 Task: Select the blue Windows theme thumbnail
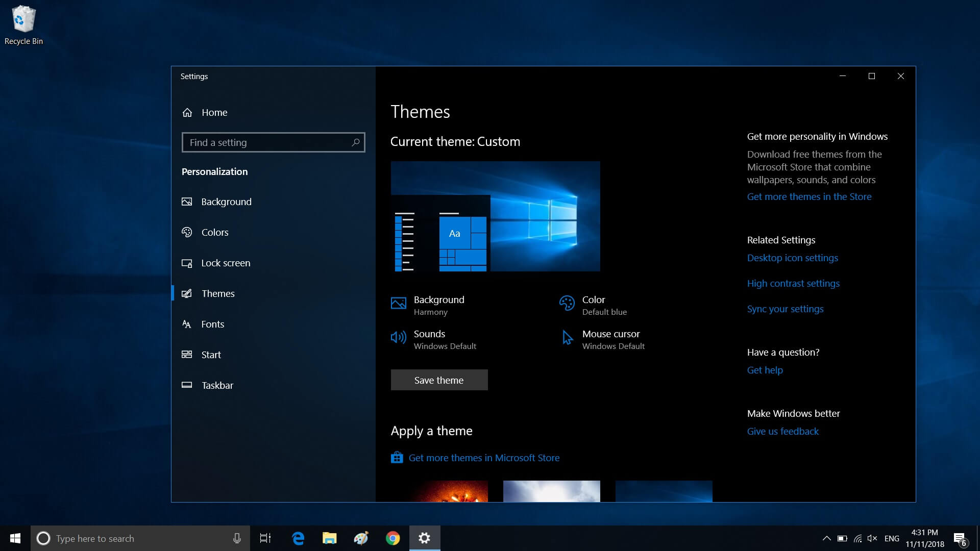point(664,491)
